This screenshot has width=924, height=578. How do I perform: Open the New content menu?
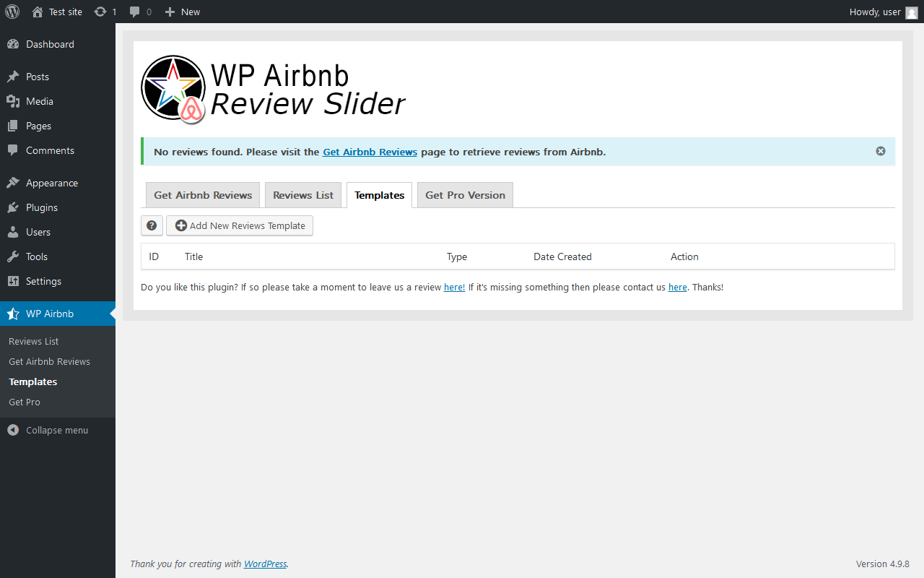point(182,12)
